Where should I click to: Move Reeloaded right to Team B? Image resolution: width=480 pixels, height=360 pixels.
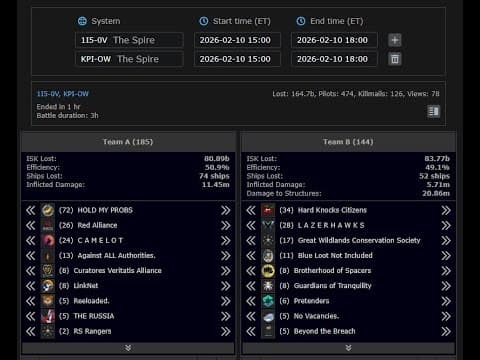pos(226,301)
